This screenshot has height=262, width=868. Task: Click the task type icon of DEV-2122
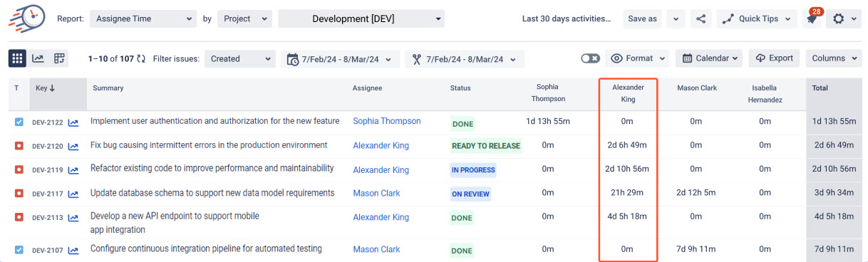coord(19,122)
